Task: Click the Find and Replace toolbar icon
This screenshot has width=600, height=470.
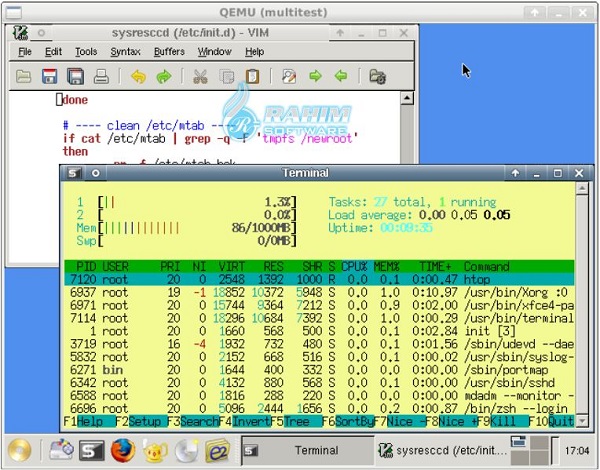Action: (289, 76)
